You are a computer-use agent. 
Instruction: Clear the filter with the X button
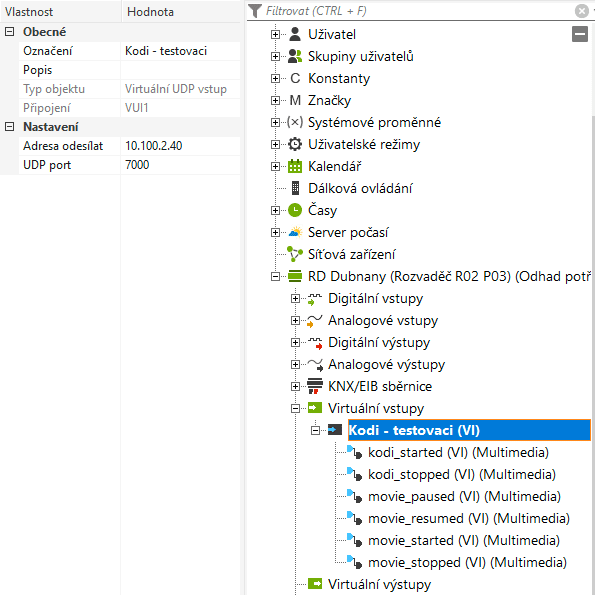(x=581, y=11)
